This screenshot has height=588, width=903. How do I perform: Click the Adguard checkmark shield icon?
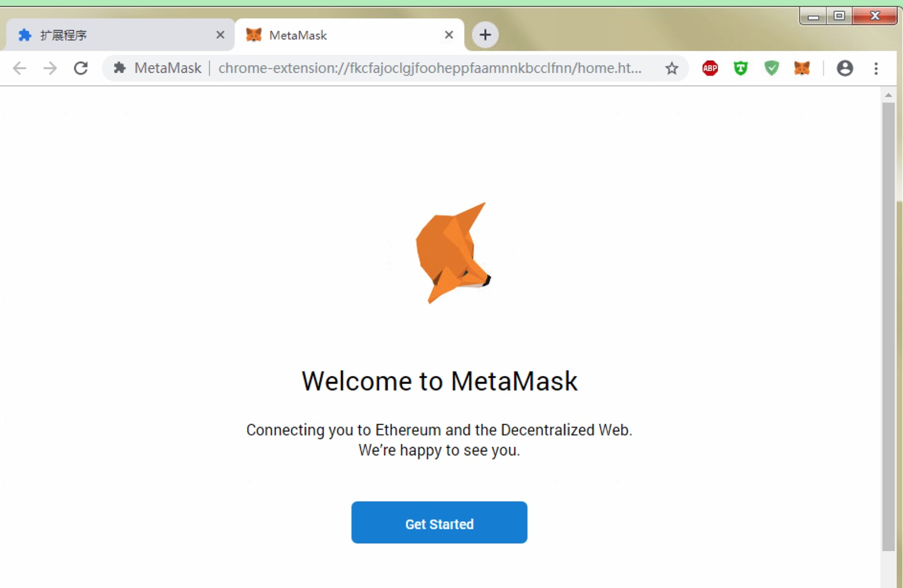pyautogui.click(x=771, y=68)
